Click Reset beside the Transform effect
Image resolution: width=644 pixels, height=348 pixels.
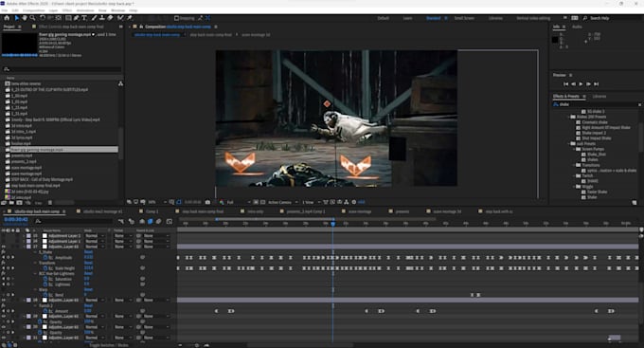click(88, 263)
